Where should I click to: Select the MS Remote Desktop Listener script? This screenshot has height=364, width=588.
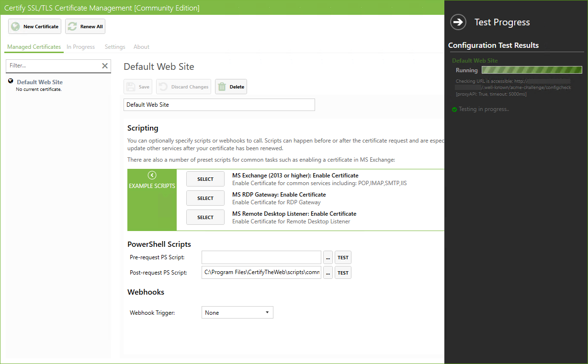205,217
